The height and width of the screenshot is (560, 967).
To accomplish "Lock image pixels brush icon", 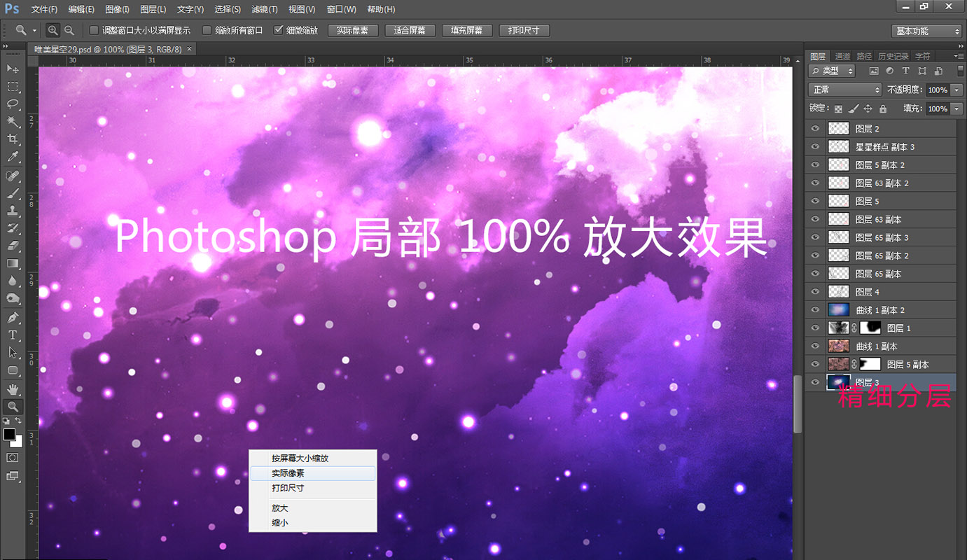I will [x=853, y=108].
